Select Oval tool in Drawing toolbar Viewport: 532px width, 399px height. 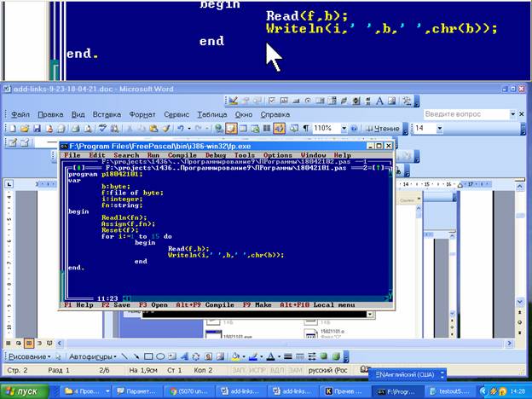[160, 356]
